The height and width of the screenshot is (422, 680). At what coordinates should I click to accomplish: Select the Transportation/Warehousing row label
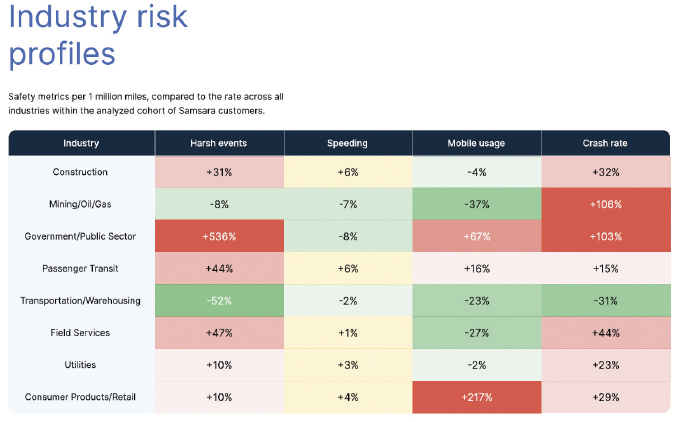(x=81, y=300)
